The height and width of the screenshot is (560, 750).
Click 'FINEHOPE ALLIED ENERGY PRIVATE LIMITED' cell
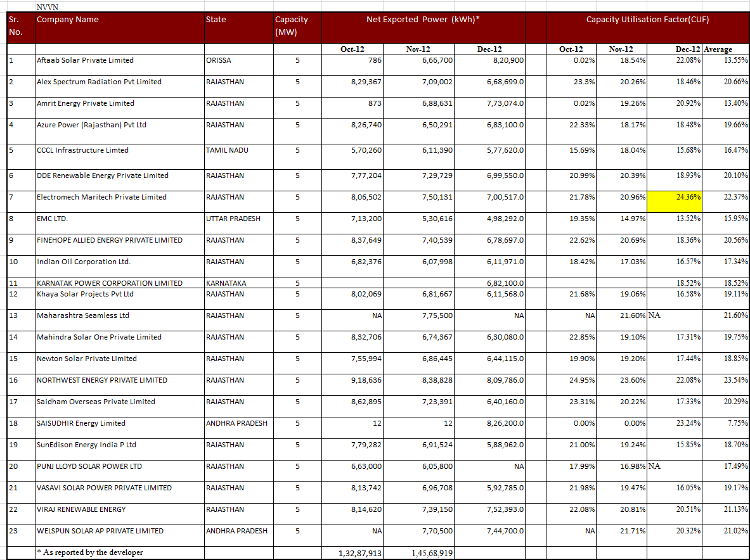(120, 244)
